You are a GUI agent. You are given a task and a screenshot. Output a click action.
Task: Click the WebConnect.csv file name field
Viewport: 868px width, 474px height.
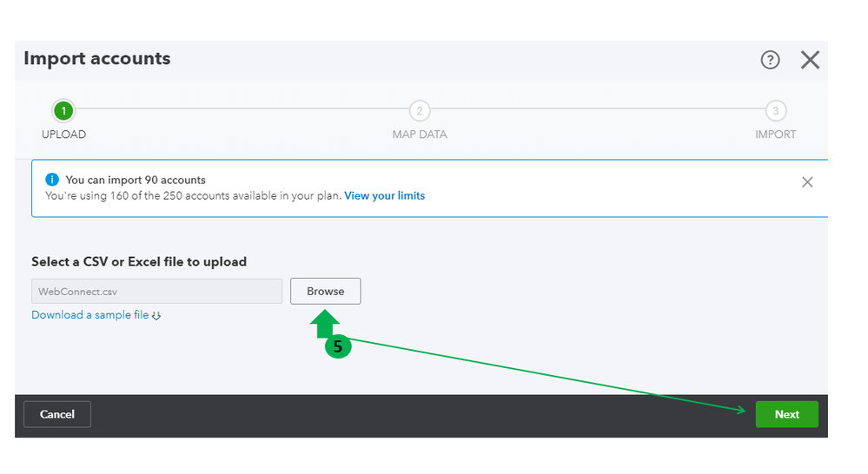156,292
